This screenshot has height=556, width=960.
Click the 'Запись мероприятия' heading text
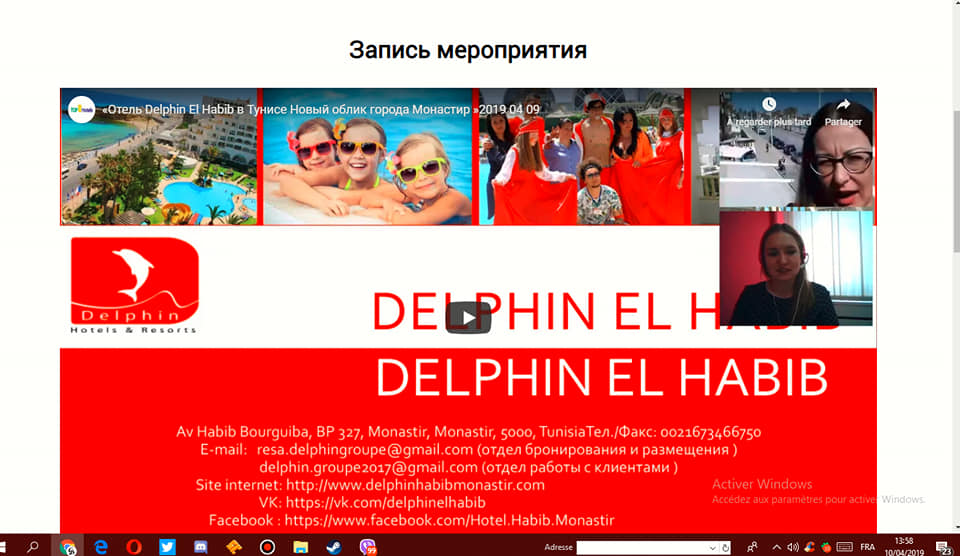[x=468, y=50]
